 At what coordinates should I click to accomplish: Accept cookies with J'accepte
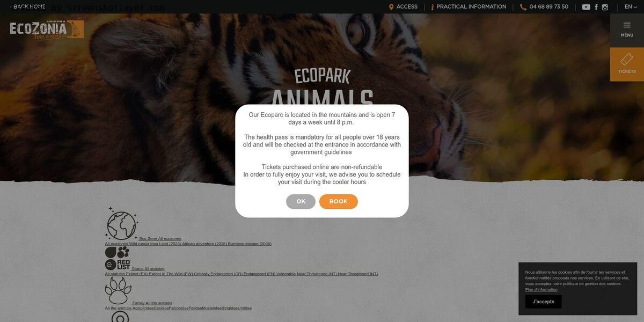[x=544, y=302]
